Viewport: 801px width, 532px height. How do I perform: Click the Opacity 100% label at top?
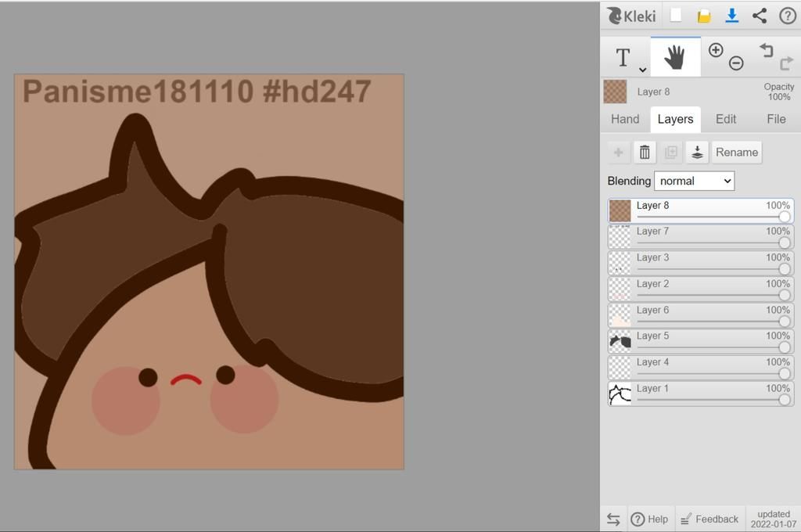(x=778, y=92)
